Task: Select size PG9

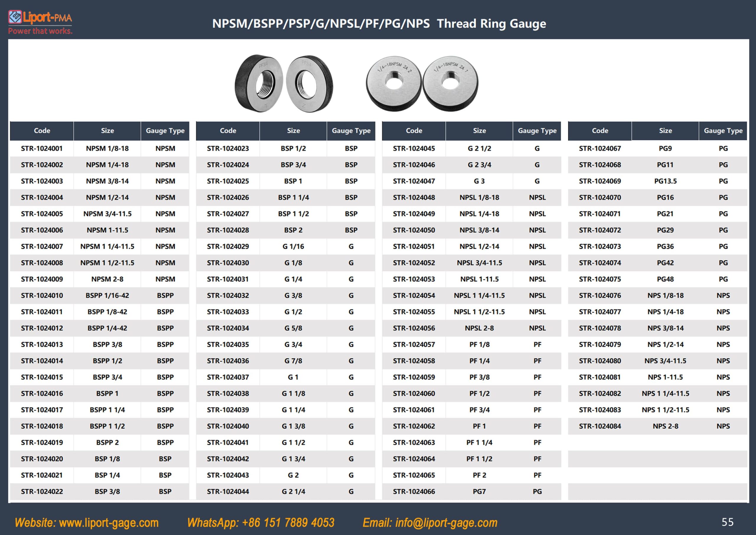Action: tap(665, 148)
